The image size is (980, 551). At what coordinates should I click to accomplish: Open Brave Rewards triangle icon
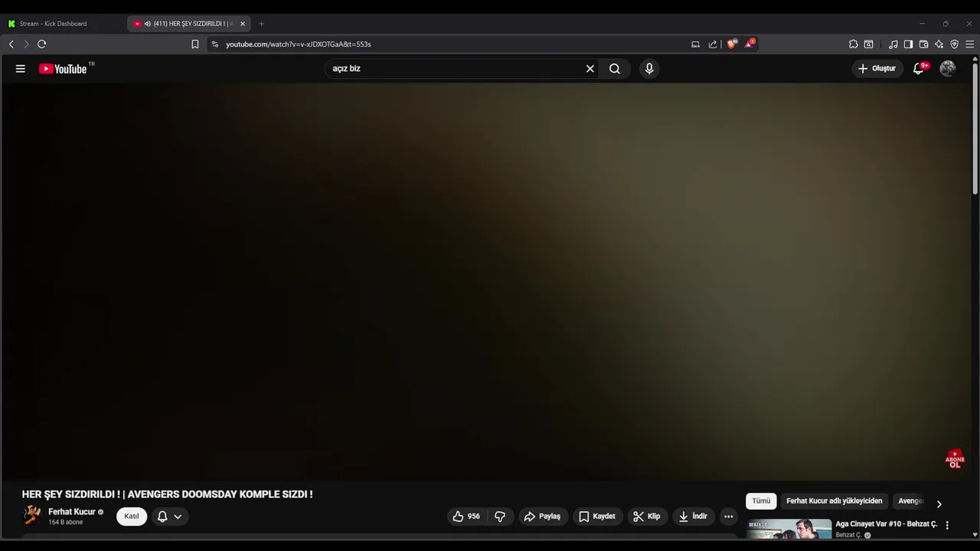(750, 44)
